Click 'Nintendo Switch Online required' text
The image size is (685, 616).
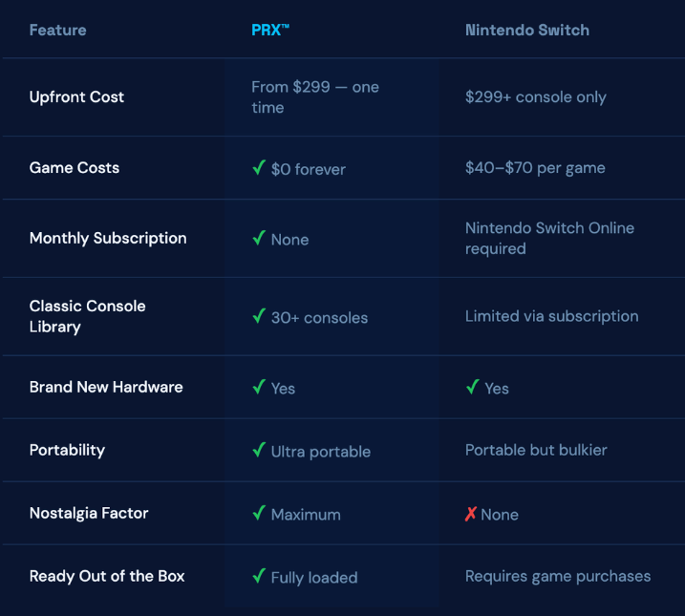coord(549,238)
